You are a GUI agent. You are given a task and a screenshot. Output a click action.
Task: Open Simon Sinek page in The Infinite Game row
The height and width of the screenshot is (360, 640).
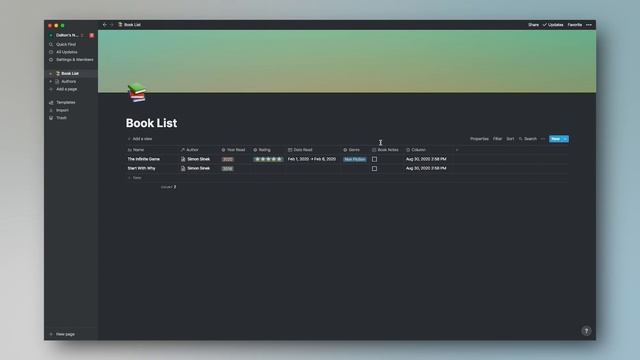196,159
